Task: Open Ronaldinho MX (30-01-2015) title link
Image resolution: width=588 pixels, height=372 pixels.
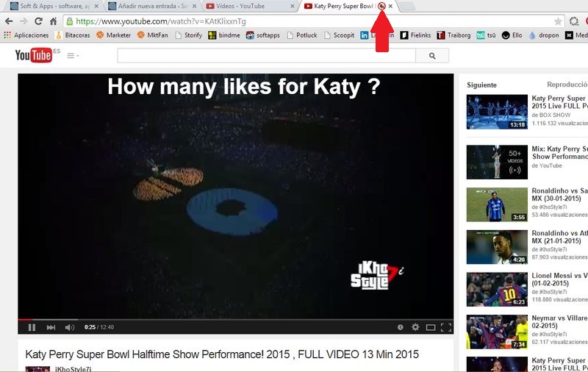Action: [559, 195]
